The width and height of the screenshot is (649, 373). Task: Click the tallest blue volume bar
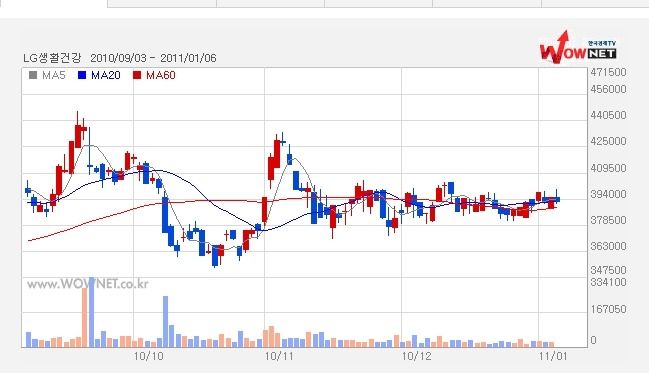tap(91, 312)
